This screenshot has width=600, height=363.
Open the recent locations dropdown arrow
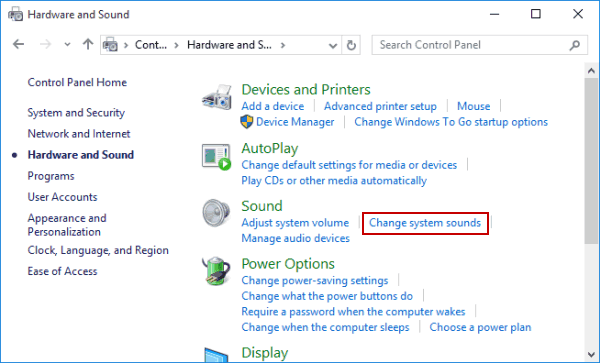coord(67,45)
